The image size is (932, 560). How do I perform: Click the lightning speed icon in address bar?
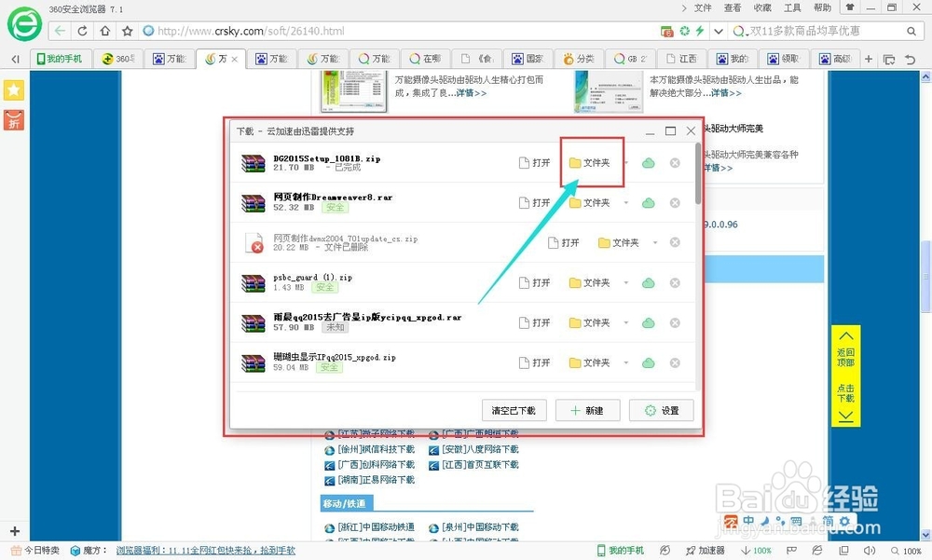[x=700, y=31]
